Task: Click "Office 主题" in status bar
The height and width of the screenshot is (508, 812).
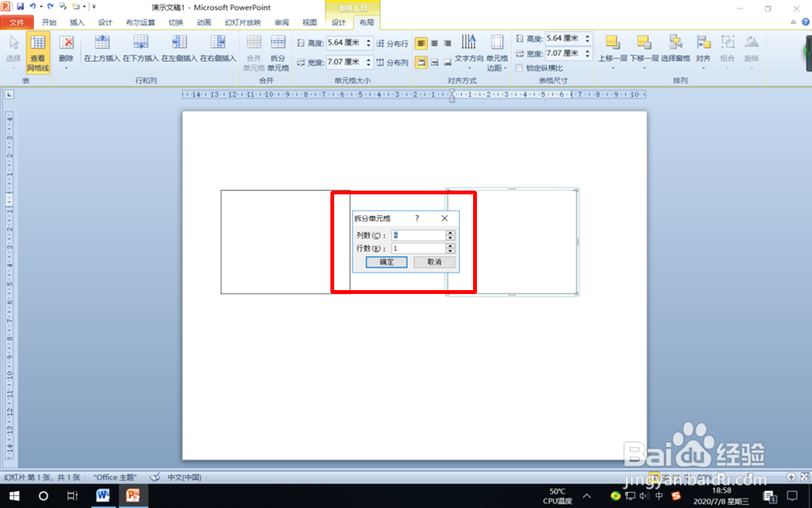Action: pyautogui.click(x=115, y=477)
